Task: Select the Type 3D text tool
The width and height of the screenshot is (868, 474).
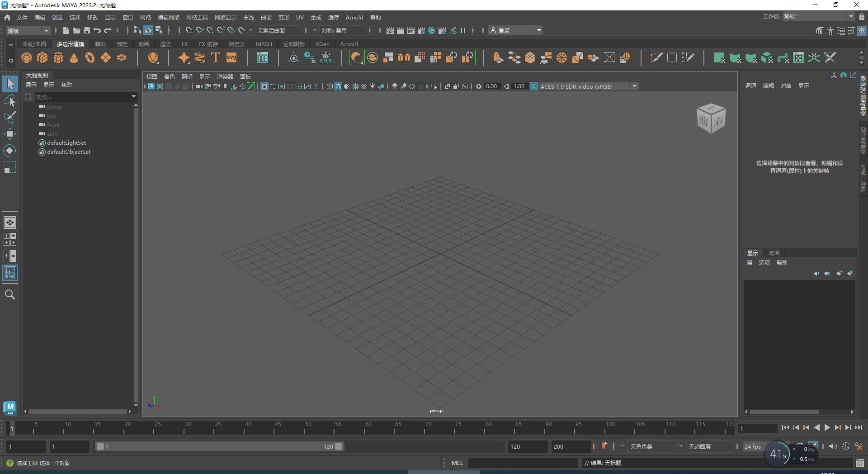Action: [215, 57]
